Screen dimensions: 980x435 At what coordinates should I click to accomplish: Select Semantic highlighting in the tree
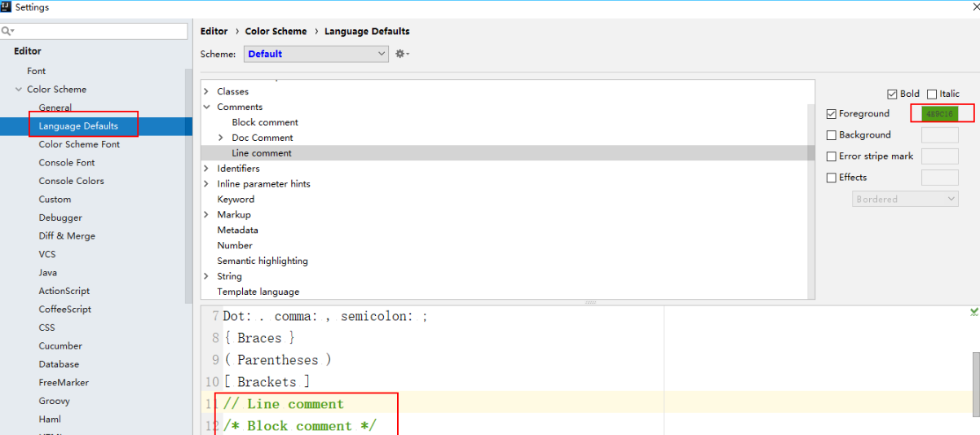pos(263,261)
